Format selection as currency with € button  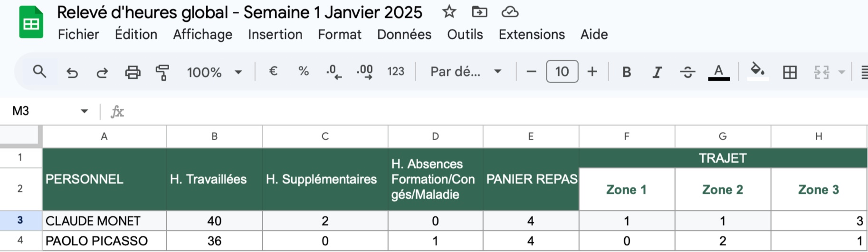[x=273, y=71]
